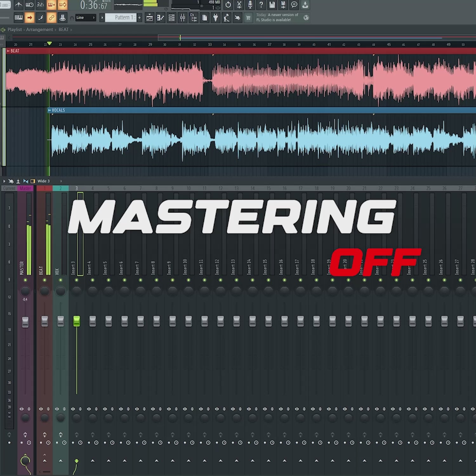Viewport: 476px width, 476px height.
Task: Click the add pattern plus button
Action: [139, 18]
